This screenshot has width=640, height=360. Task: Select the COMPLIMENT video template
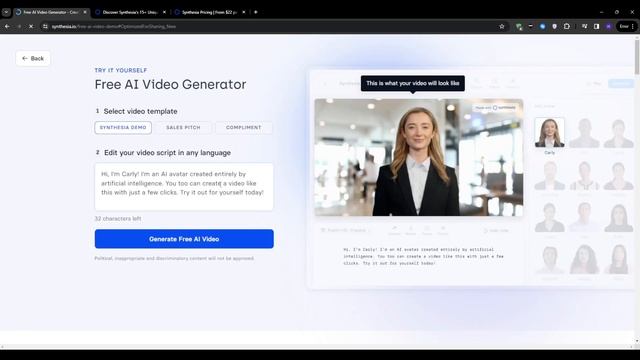(x=244, y=127)
